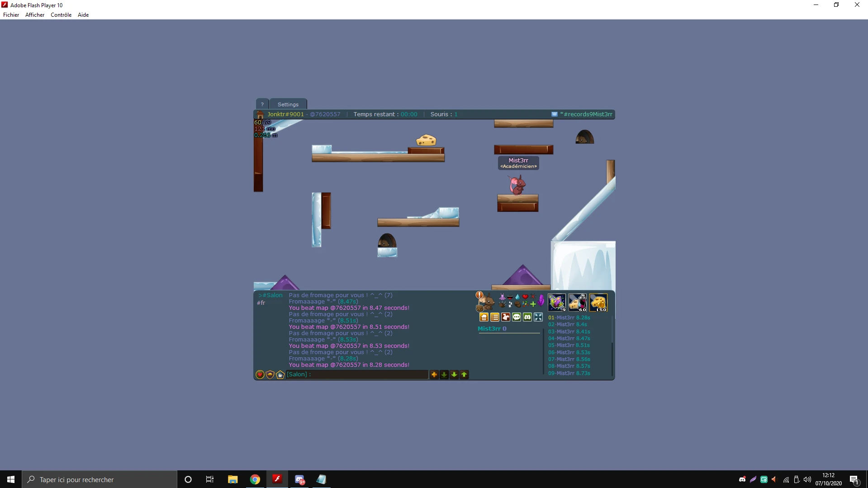The image size is (868, 488).
Task: Click the home button in game panel
Action: click(484, 317)
